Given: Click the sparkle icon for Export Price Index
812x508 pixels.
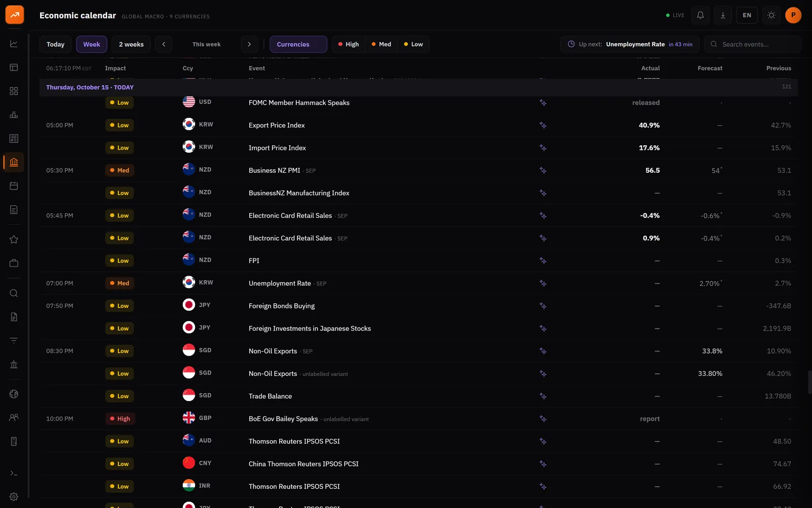Looking at the screenshot, I should (x=543, y=125).
